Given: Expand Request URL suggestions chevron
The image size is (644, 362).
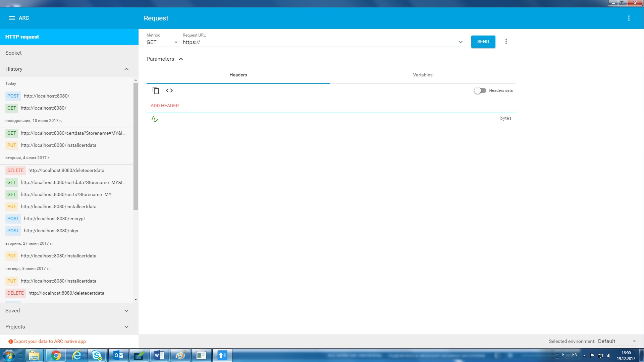Looking at the screenshot, I should point(460,42).
